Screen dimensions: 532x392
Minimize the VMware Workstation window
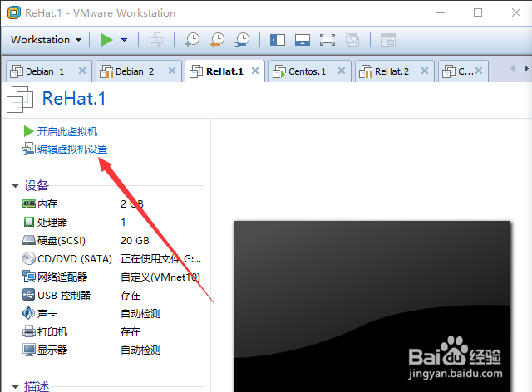441,13
